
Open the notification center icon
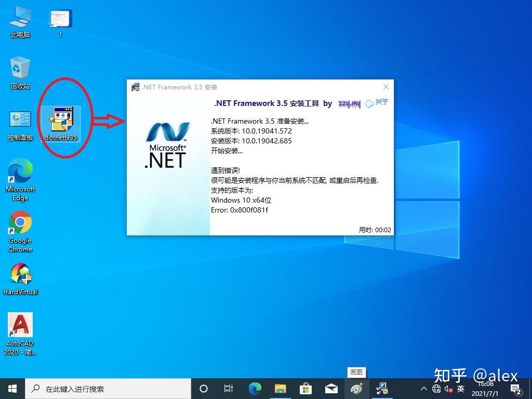[x=516, y=389]
